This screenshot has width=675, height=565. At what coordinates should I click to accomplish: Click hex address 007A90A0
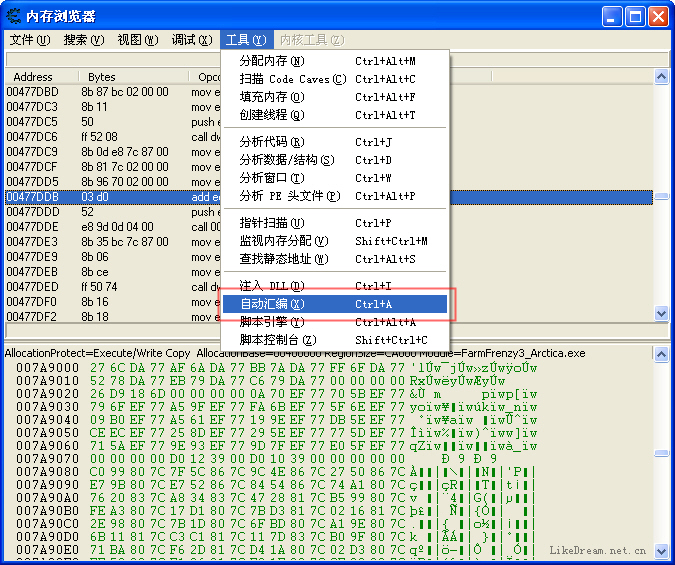48,497
